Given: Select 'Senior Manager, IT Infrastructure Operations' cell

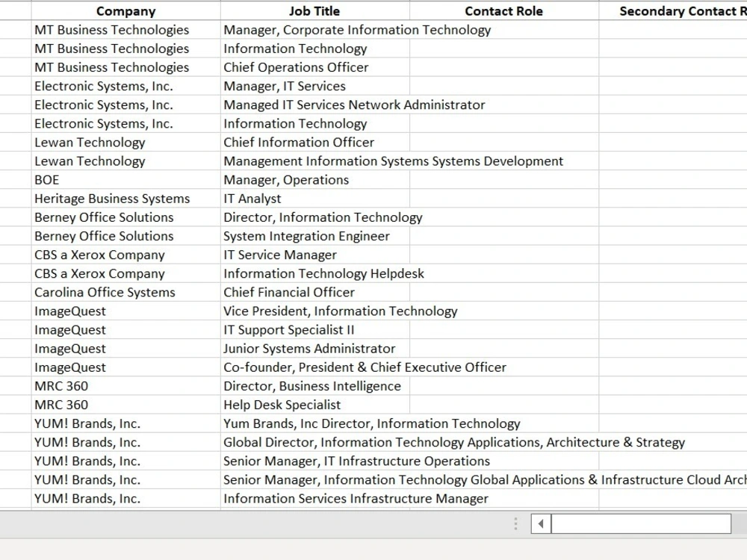Looking at the screenshot, I should pyautogui.click(x=314, y=461).
